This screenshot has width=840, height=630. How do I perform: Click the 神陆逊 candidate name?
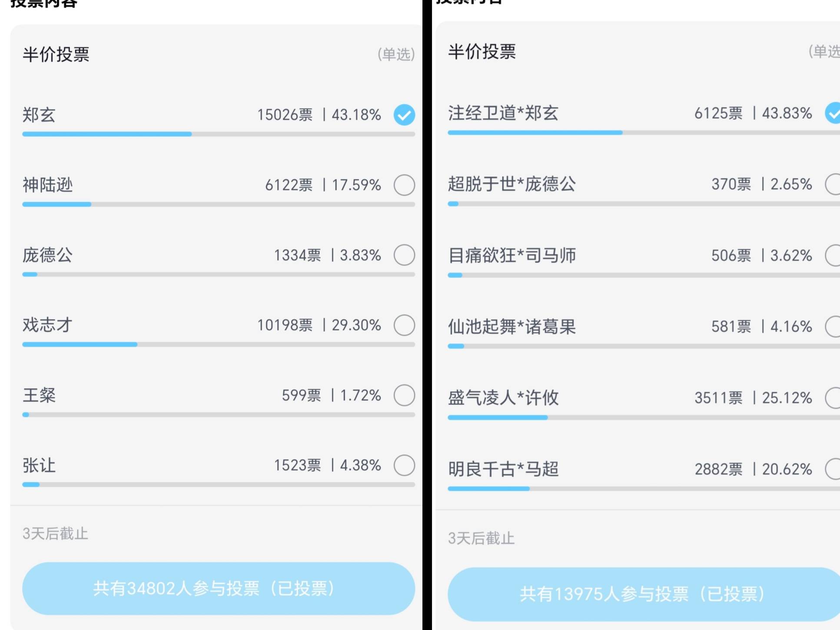48,185
